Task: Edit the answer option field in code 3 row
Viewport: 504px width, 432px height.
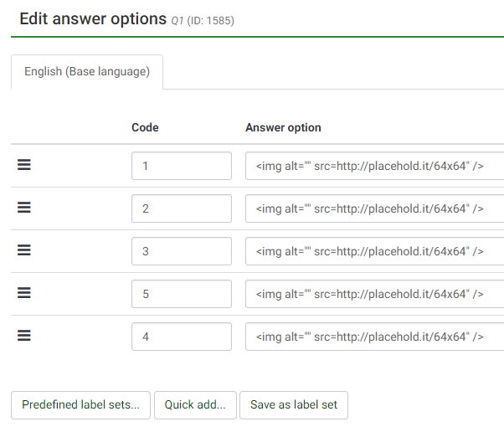Action: 374,251
